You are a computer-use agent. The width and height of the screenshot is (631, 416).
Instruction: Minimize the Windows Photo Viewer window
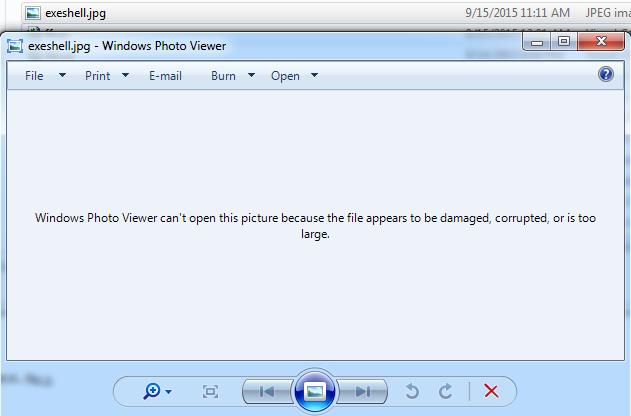pos(537,42)
